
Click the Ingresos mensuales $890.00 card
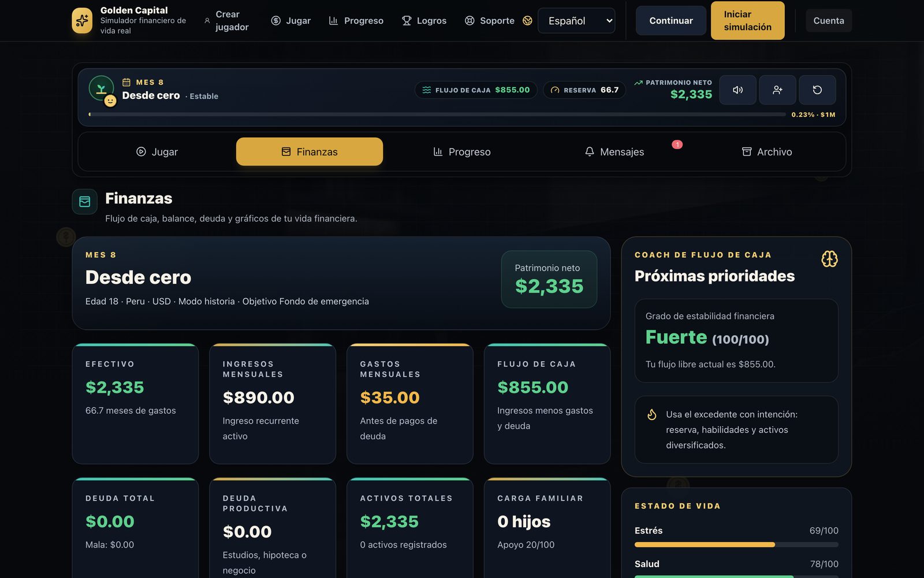(x=273, y=403)
